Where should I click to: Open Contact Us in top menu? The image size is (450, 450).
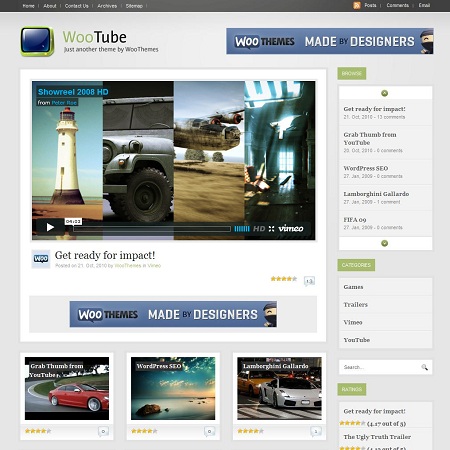click(77, 6)
